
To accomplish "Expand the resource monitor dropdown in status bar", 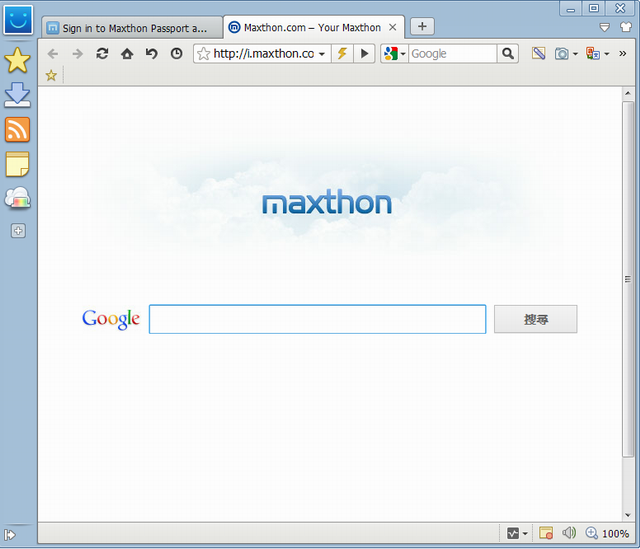I will point(525,534).
